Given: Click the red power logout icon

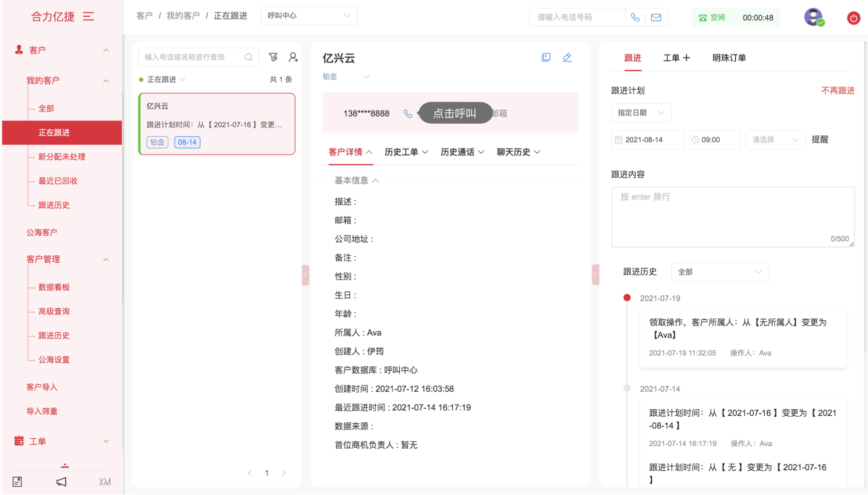Looking at the screenshot, I should tap(853, 18).
